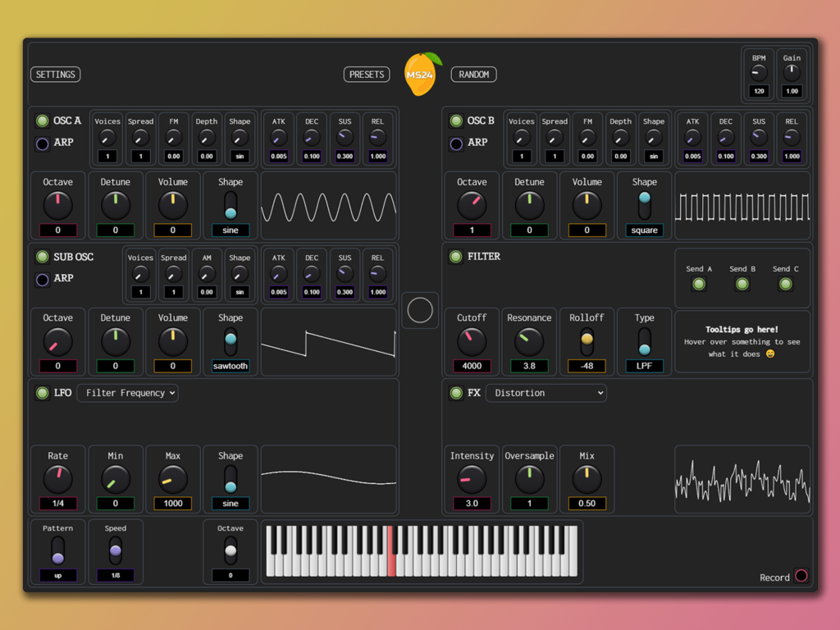Open the FX Distortion dropdown

click(546, 393)
